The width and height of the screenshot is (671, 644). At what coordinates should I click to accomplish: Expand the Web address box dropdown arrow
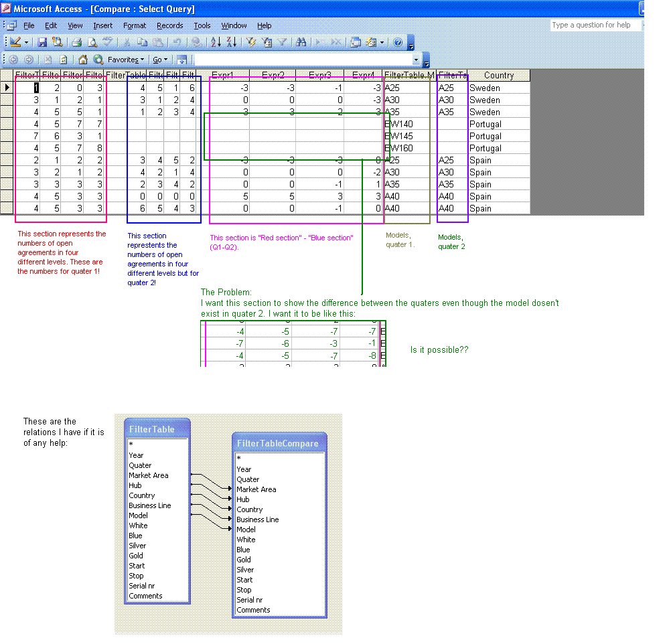(416, 60)
